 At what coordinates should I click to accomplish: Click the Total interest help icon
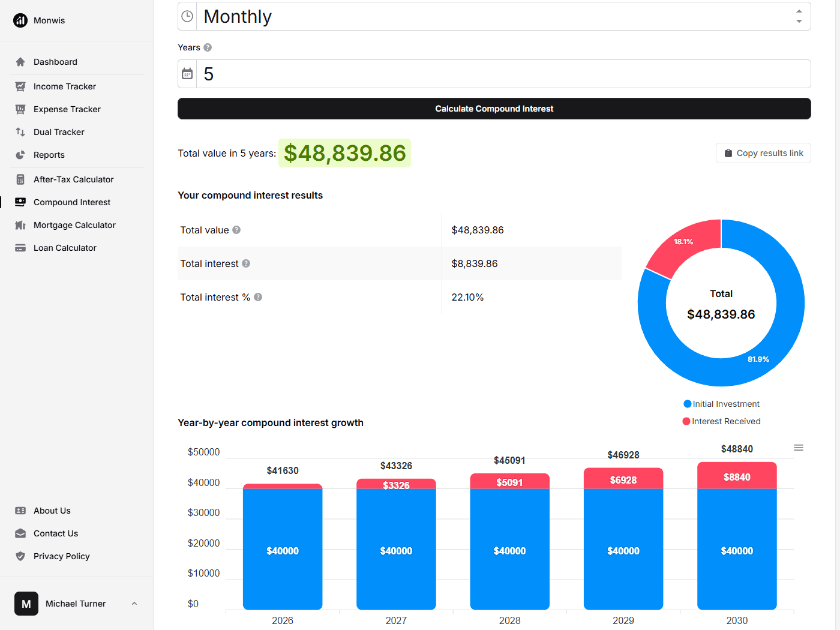point(246,263)
